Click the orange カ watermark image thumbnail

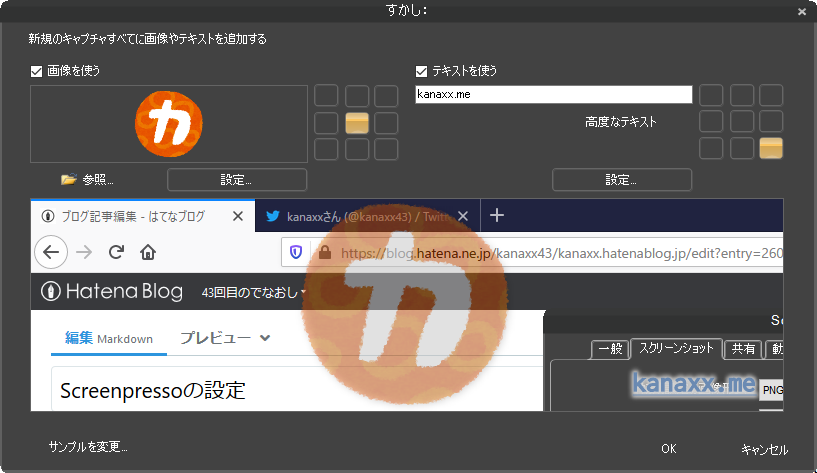(169, 124)
